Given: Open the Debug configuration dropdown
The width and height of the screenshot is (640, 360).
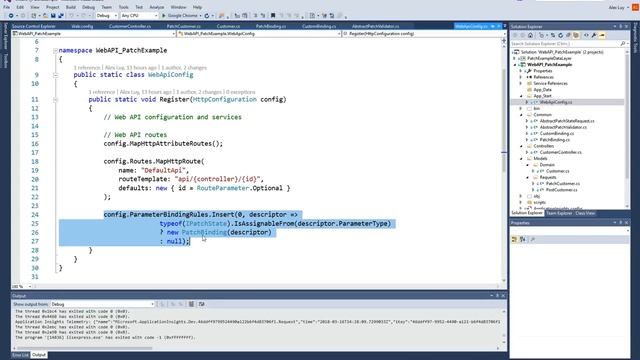Looking at the screenshot, I should click(107, 16).
